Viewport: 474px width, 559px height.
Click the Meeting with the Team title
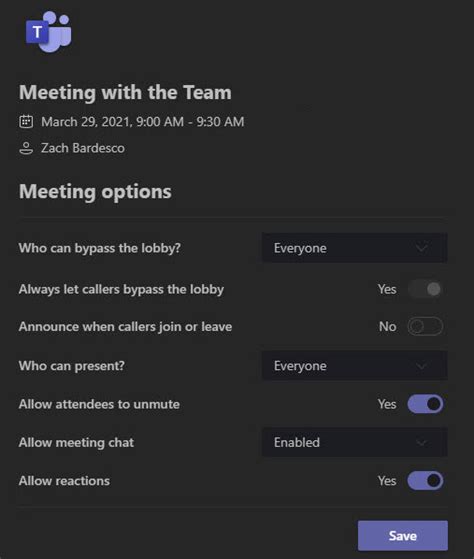tap(125, 93)
